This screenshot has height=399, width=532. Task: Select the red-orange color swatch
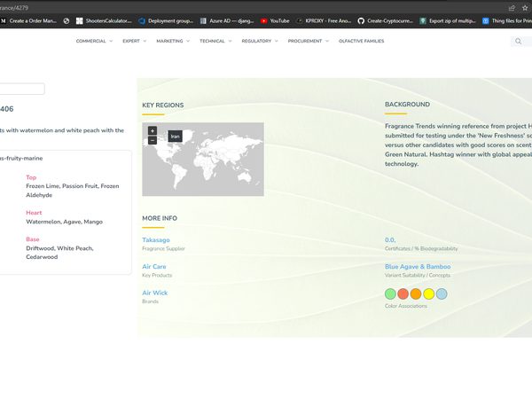pos(403,293)
